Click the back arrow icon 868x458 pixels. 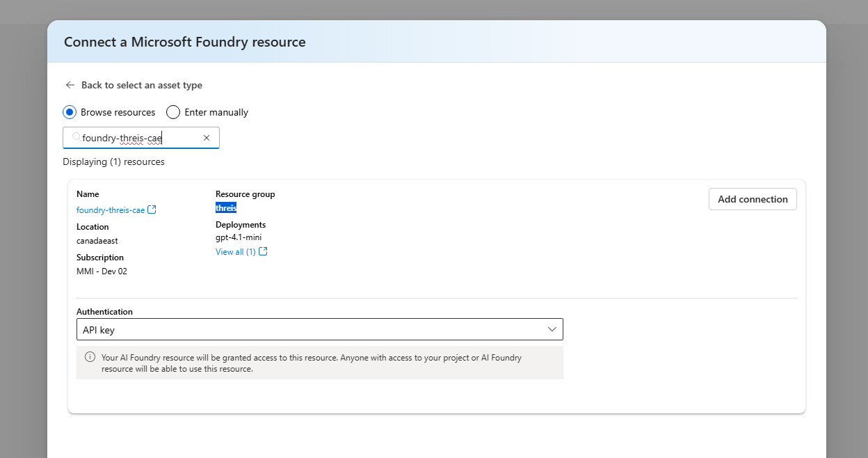(x=70, y=85)
